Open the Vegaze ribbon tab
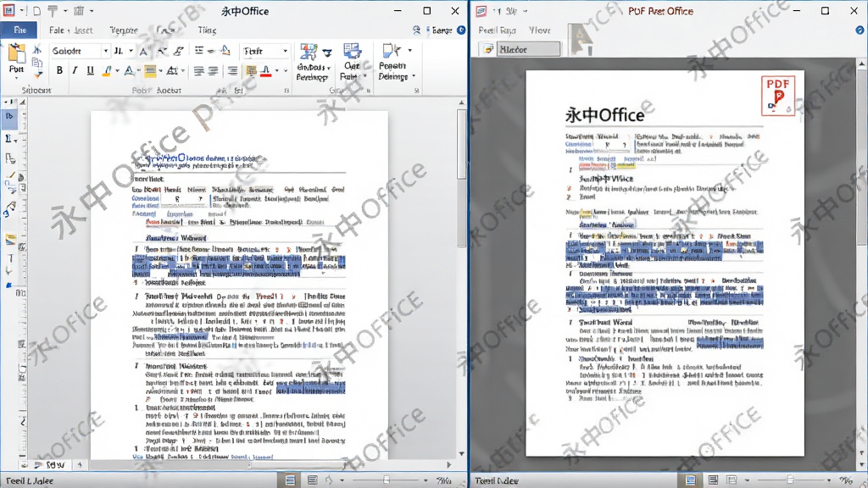868x488 pixels. pyautogui.click(x=124, y=30)
